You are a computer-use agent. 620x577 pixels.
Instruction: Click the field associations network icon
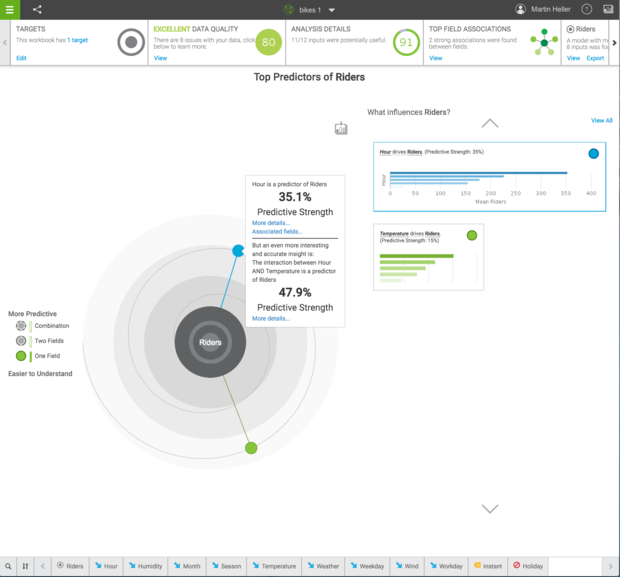pyautogui.click(x=544, y=42)
